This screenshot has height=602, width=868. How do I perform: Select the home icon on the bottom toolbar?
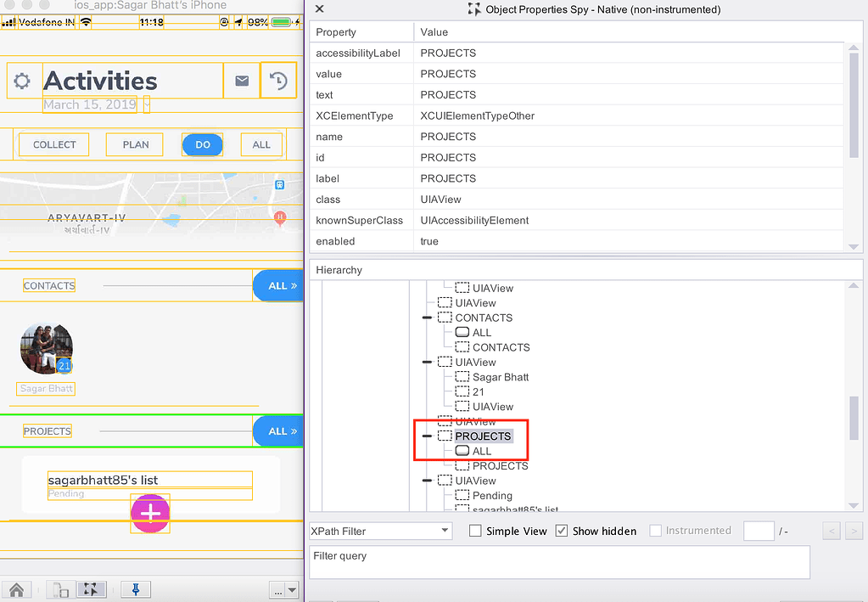[16, 588]
